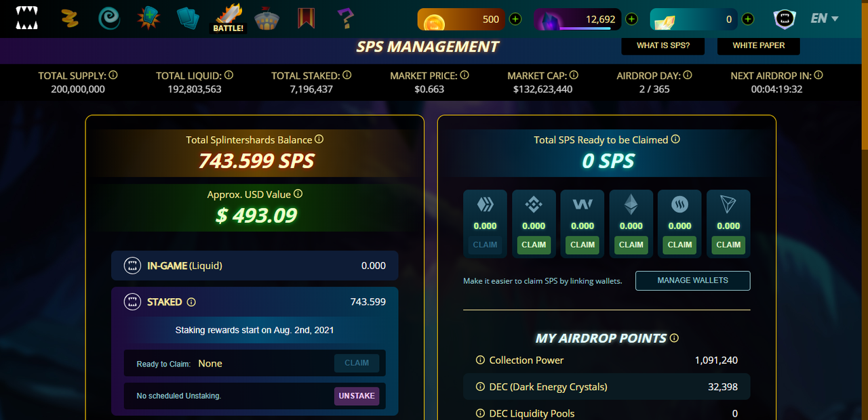Show info icon beside Collection Power
868x420 pixels.
[480, 360]
